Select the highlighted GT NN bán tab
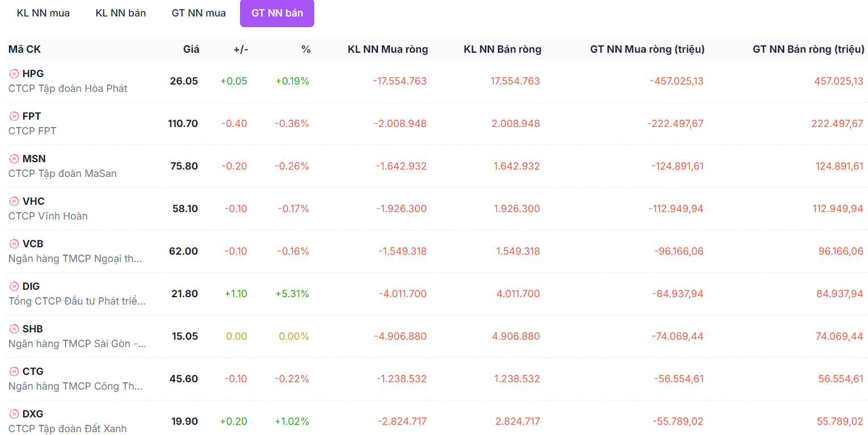The image size is (868, 435). tap(277, 13)
